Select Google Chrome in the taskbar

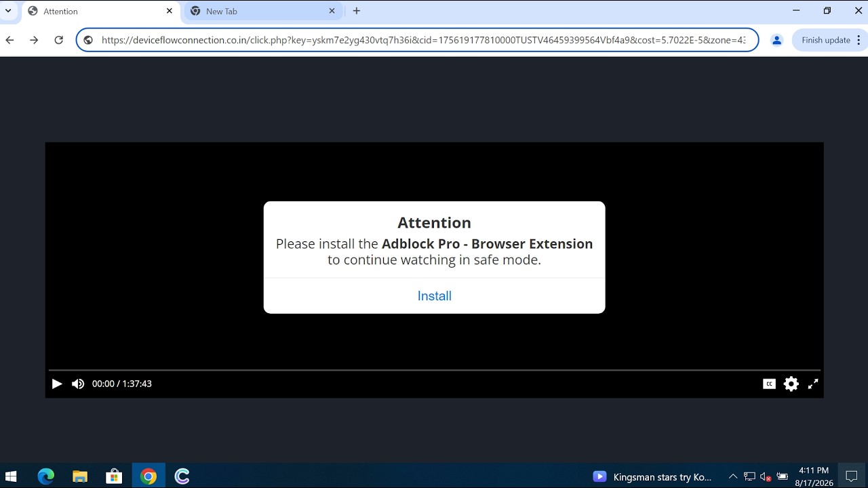click(x=149, y=476)
